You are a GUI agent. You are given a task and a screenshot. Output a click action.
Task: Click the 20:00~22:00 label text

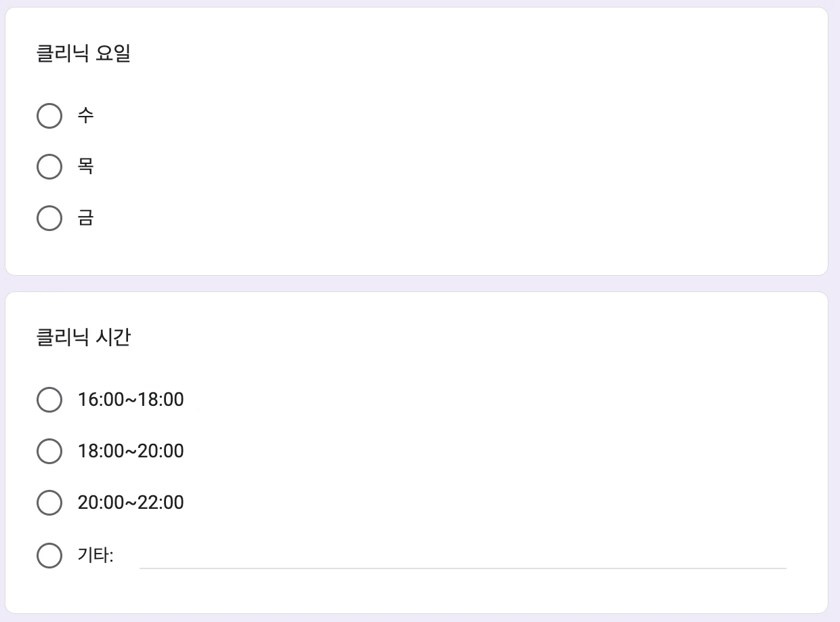point(131,503)
